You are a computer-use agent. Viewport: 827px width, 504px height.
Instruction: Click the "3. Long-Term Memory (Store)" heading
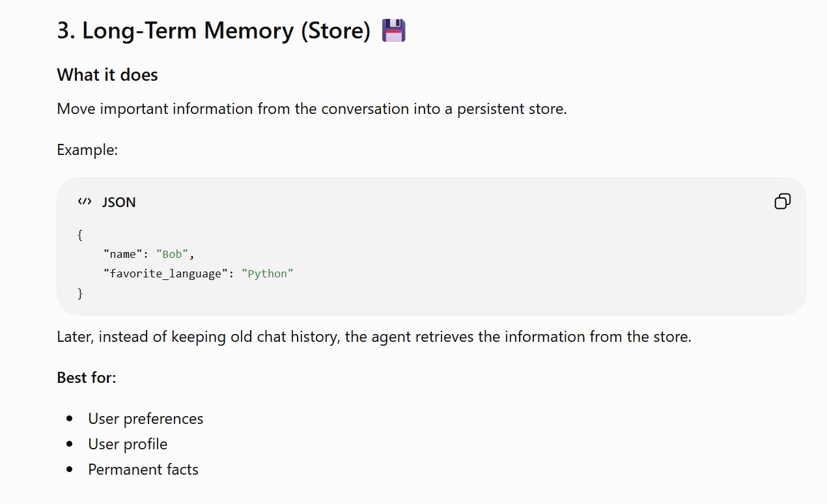point(214,31)
